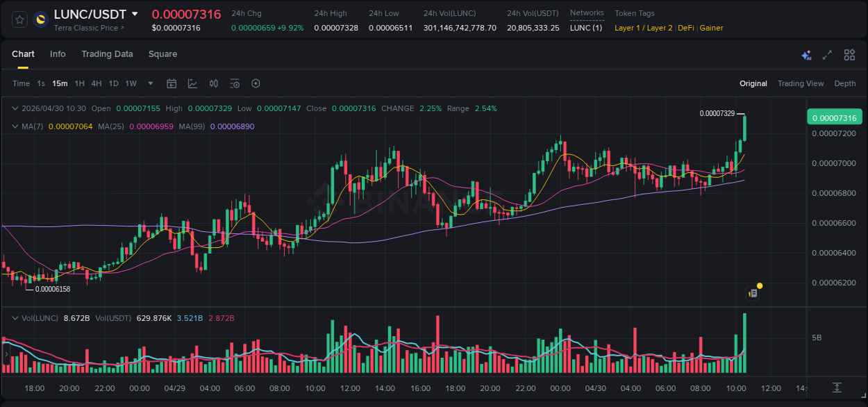Switch to Depth chart view
The image size is (868, 407).
point(845,83)
